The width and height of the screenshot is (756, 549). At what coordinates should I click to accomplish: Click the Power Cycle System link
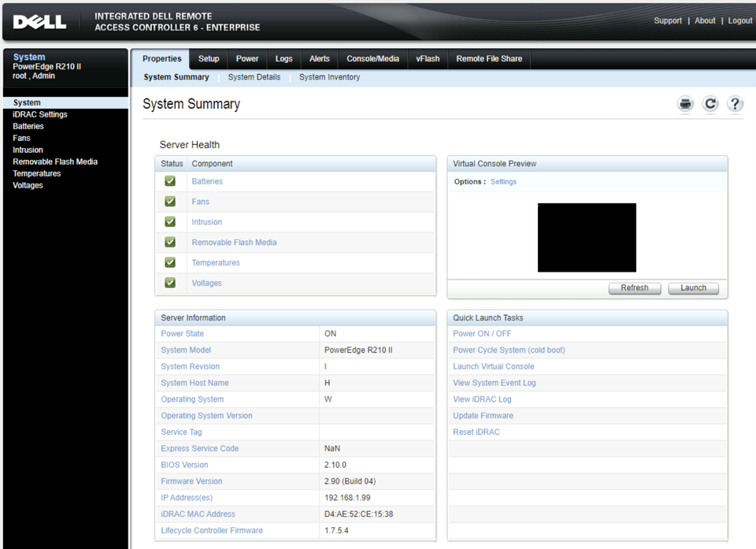tap(509, 350)
